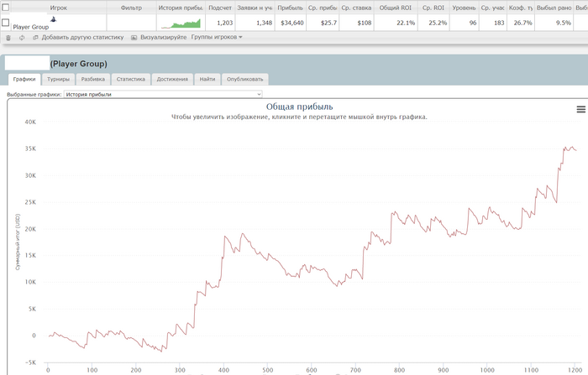Viewport: 588px width, 375px height.
Task: Sort by 'Заявки и уч' column header
Action: [255, 8]
